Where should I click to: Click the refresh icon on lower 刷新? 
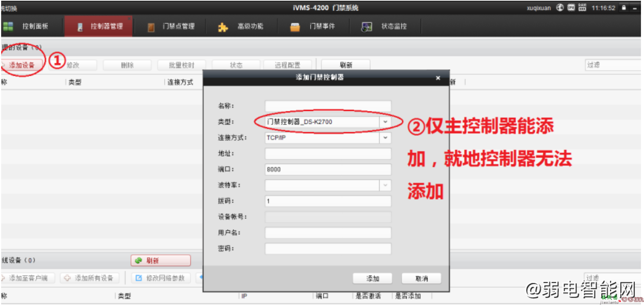coord(138,261)
